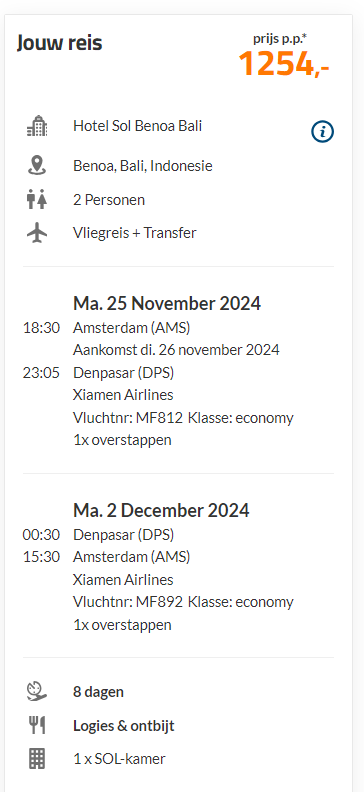Select the Ma. 25 November 2024 departure date
Viewport: 364px width, 792px height.
point(167,304)
